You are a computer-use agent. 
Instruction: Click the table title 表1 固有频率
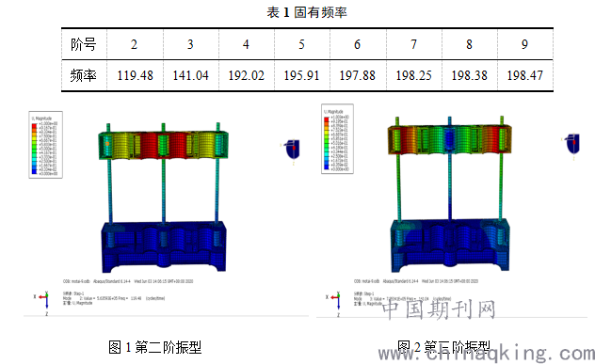[x=307, y=12]
